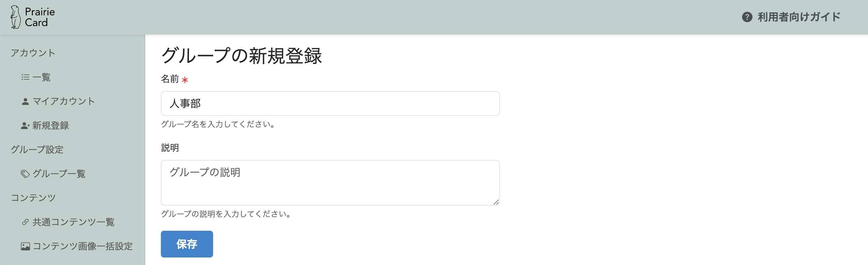Focus the 名前 input containing 人事部

pyautogui.click(x=330, y=103)
